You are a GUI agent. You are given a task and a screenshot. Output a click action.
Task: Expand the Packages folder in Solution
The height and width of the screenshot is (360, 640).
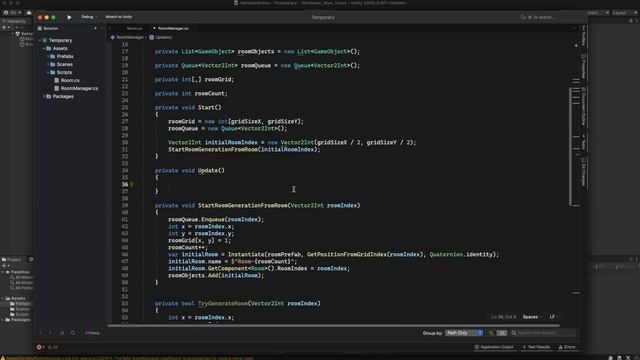pyautogui.click(x=44, y=96)
